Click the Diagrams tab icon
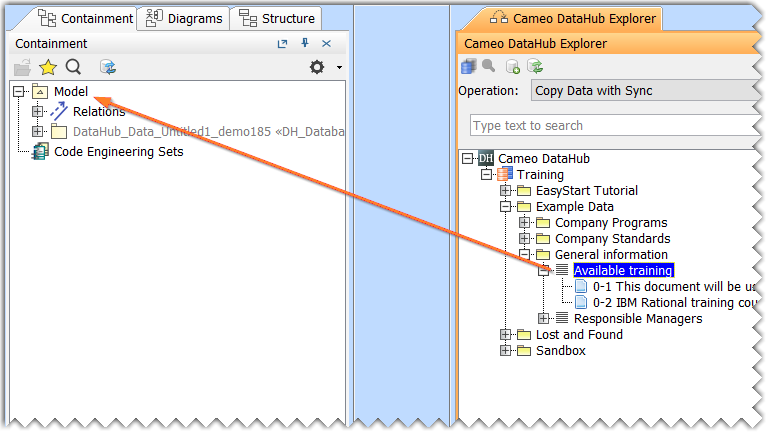The height and width of the screenshot is (433, 767). tap(154, 18)
